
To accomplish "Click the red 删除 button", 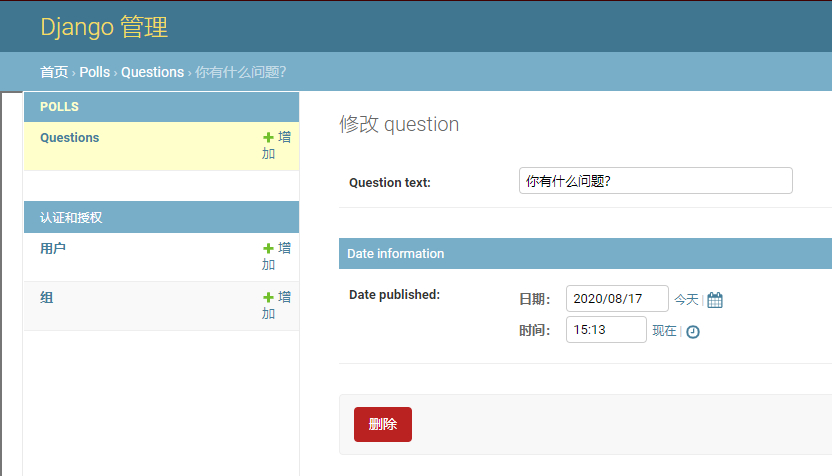I will [383, 424].
